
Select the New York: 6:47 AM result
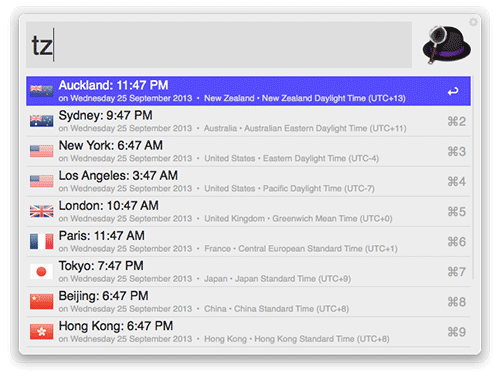point(248,151)
